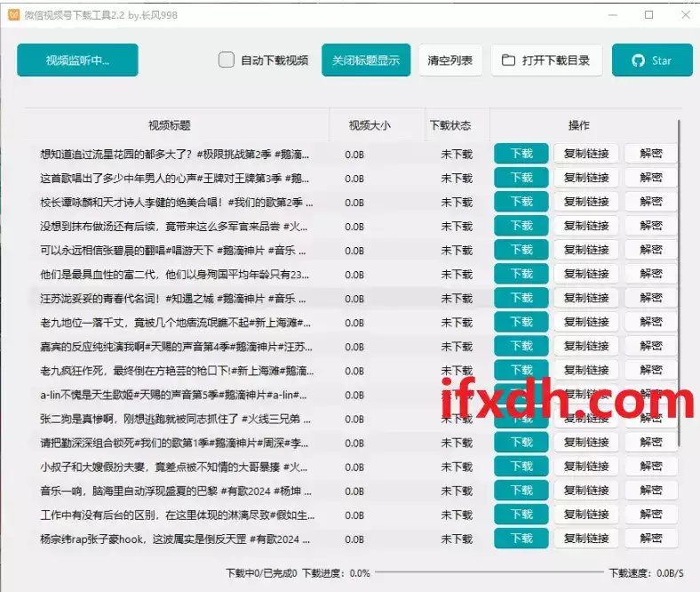This screenshot has width=700, height=592.
Task: Click 0.0B size in 这首歌唱出了多少中年男人 row
Action: (x=354, y=179)
